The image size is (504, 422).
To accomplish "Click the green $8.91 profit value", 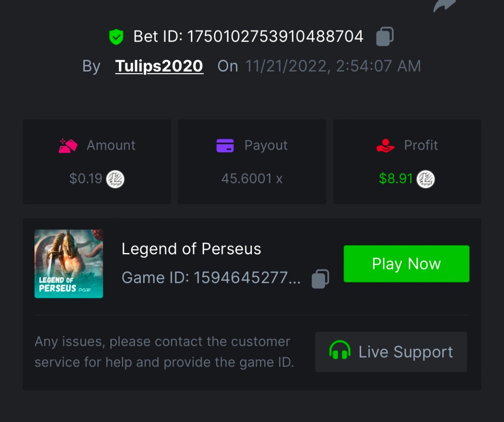I will tap(396, 179).
